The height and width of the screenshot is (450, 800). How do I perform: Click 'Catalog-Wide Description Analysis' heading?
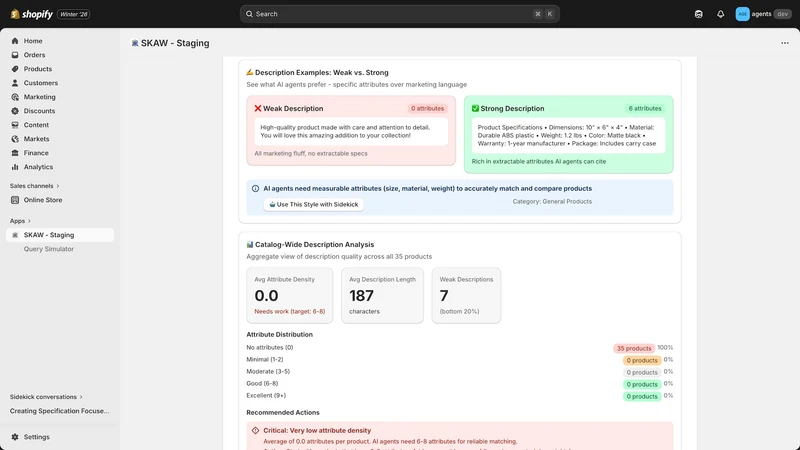[x=314, y=245]
